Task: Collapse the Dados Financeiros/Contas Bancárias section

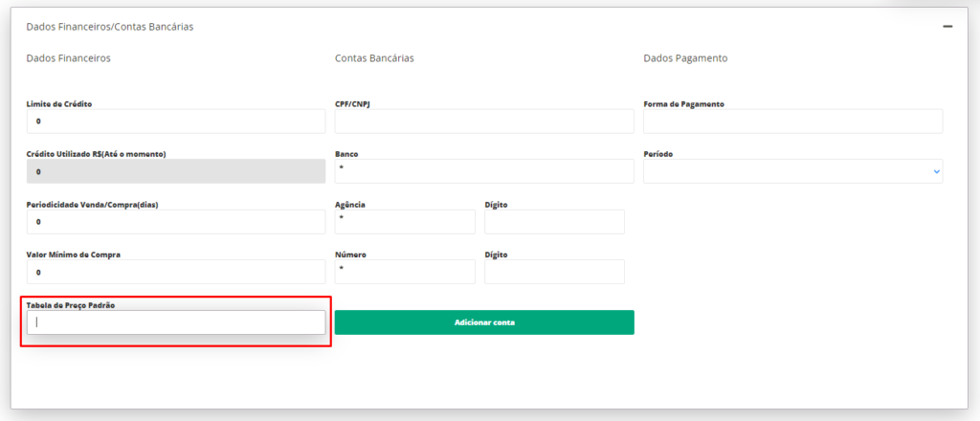Action: (x=947, y=27)
